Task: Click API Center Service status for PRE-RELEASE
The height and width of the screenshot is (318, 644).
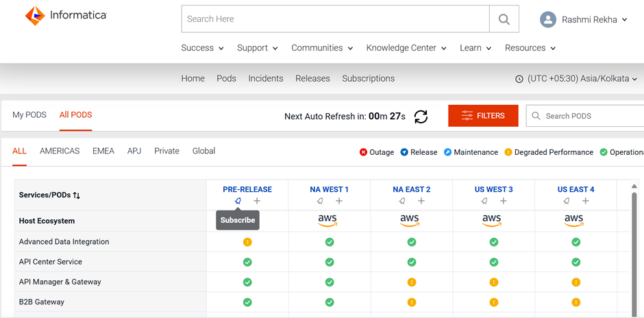Action: tap(247, 262)
